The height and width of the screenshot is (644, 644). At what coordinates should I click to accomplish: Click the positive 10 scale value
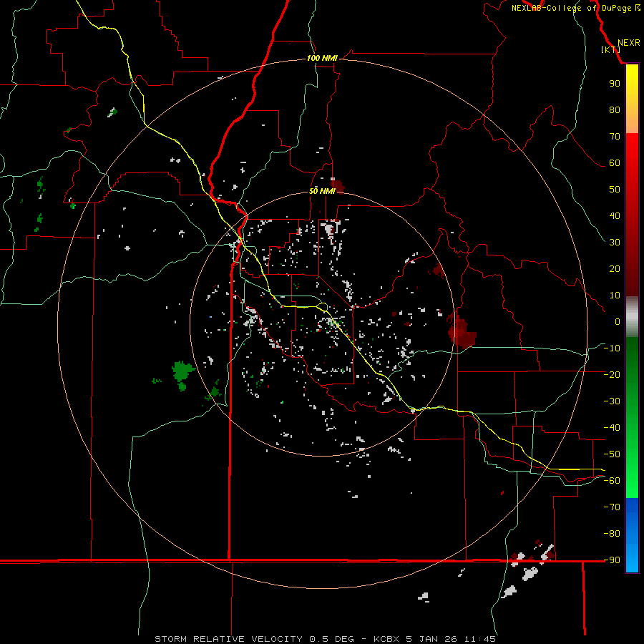coord(615,296)
